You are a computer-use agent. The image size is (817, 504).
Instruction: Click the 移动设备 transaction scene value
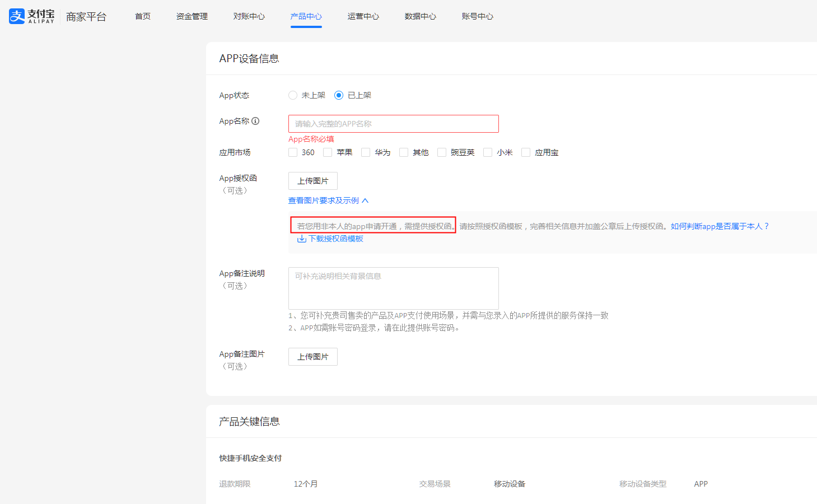coord(510,484)
